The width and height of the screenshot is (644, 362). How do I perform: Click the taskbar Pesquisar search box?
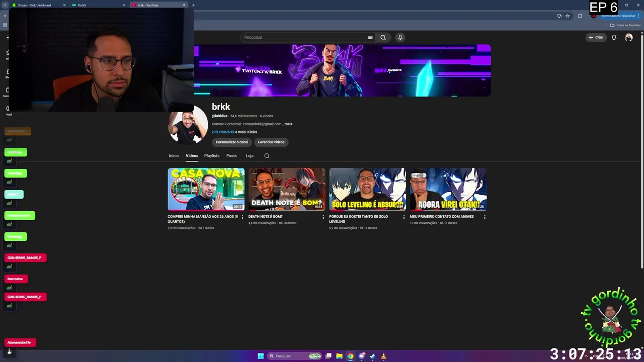[295, 356]
